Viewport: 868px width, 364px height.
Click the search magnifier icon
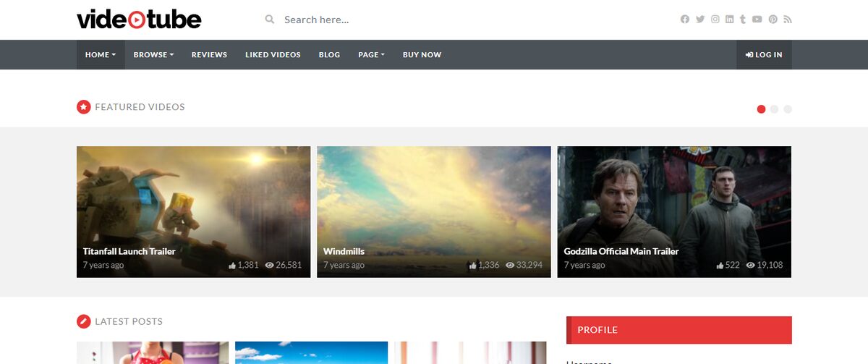click(x=270, y=20)
